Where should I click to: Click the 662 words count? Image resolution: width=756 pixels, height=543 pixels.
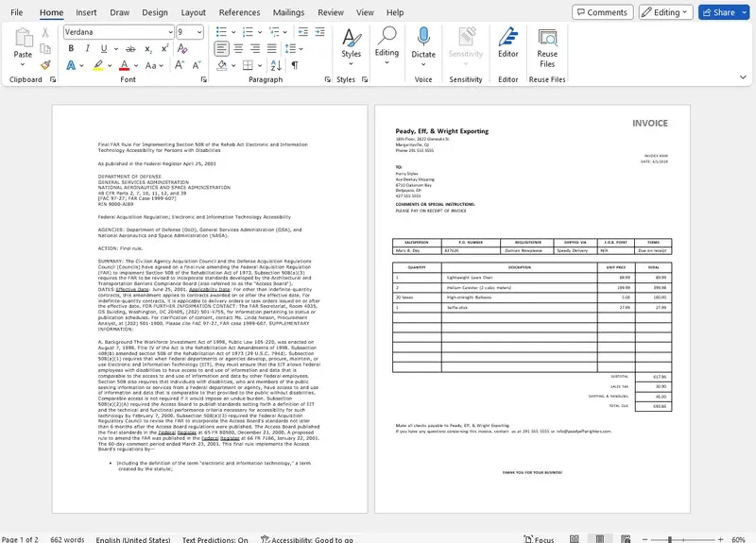click(67, 539)
